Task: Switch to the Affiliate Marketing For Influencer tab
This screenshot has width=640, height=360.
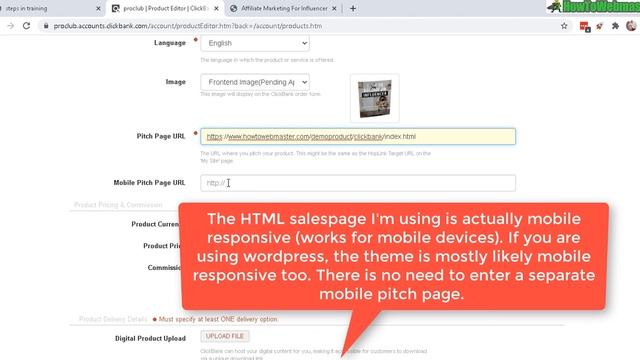Action: tap(284, 8)
